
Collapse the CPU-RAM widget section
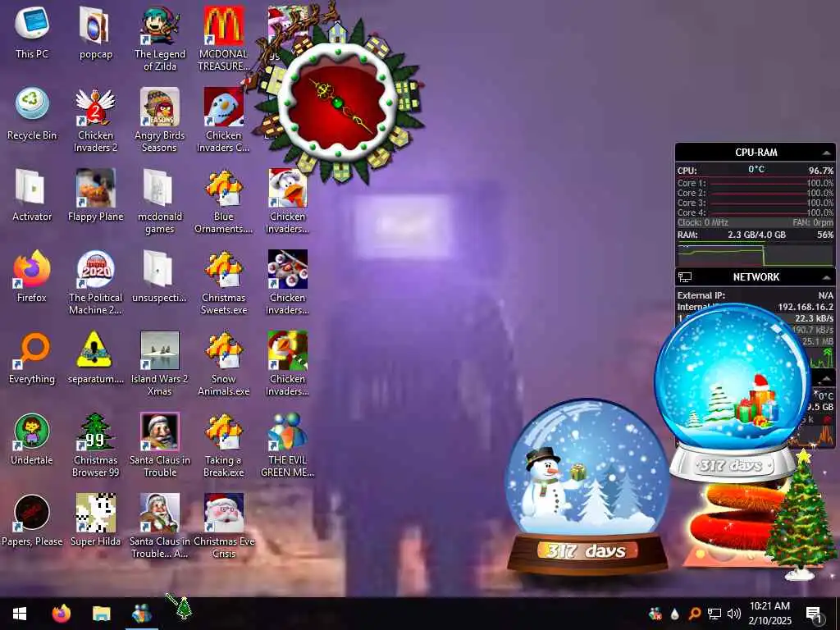826,153
